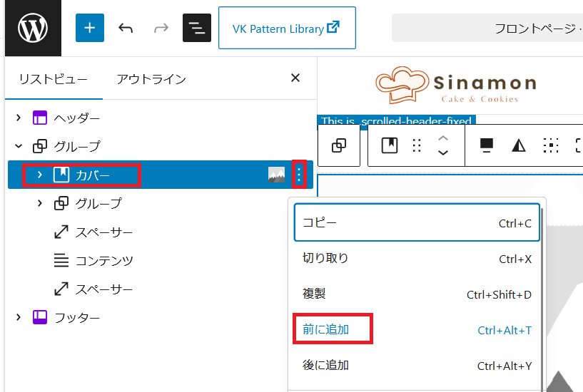Open the VK Pattern Library link

click(287, 29)
